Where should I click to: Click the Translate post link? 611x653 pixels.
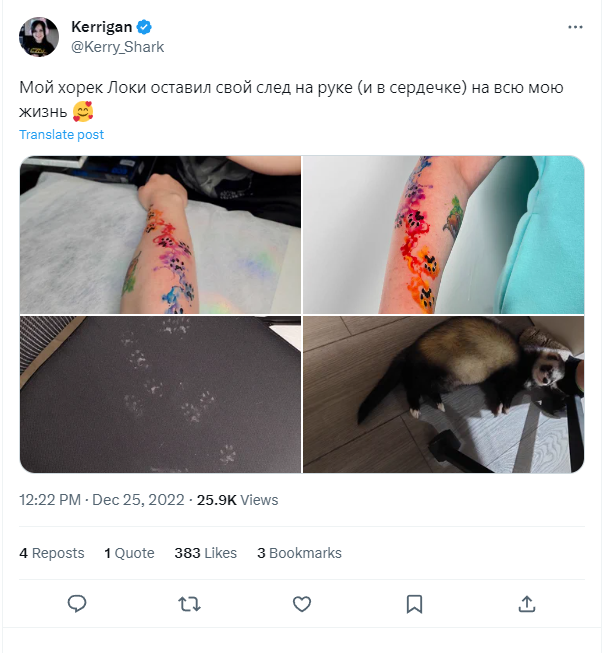[61, 135]
